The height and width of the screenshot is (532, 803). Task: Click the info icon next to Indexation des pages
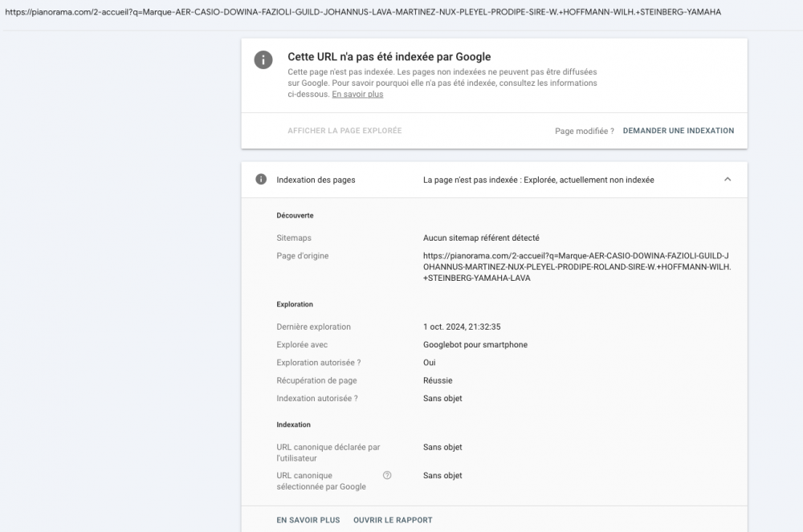[x=261, y=180]
